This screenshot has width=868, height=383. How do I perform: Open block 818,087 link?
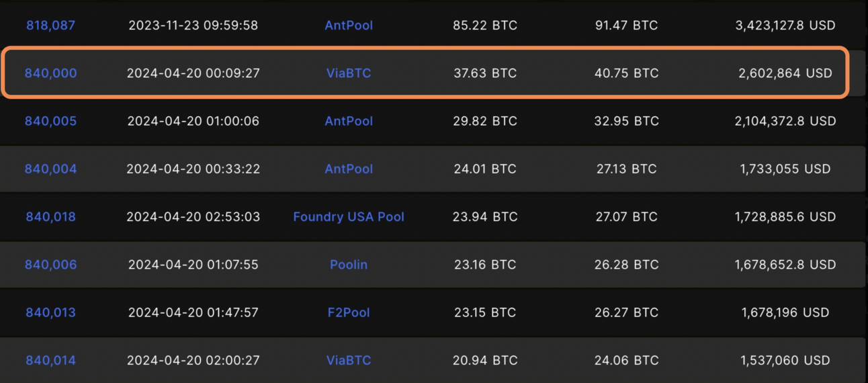(50, 26)
